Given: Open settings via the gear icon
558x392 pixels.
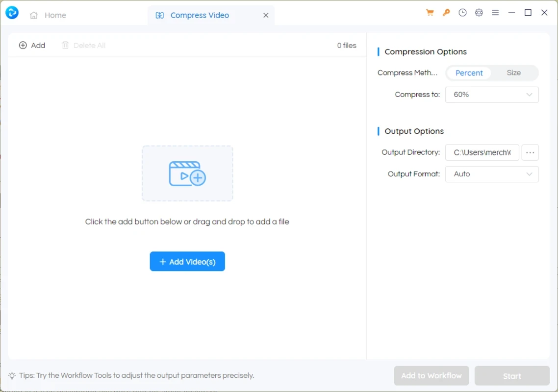Looking at the screenshot, I should point(479,13).
